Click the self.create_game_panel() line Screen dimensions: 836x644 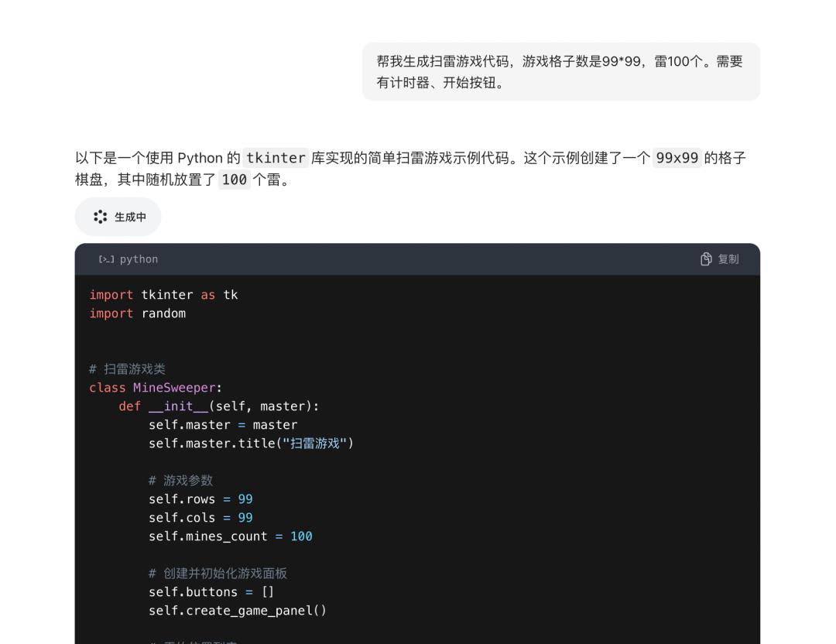[238, 611]
